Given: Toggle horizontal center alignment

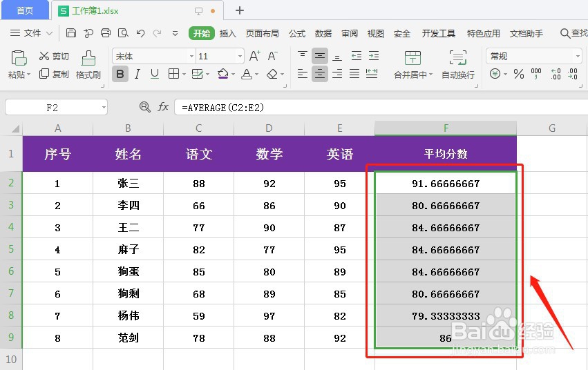Looking at the screenshot, I should [320, 73].
